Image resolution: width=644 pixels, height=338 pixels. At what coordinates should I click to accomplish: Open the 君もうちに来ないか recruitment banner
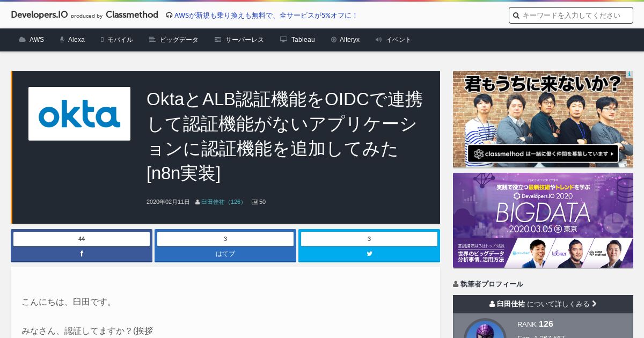543,119
